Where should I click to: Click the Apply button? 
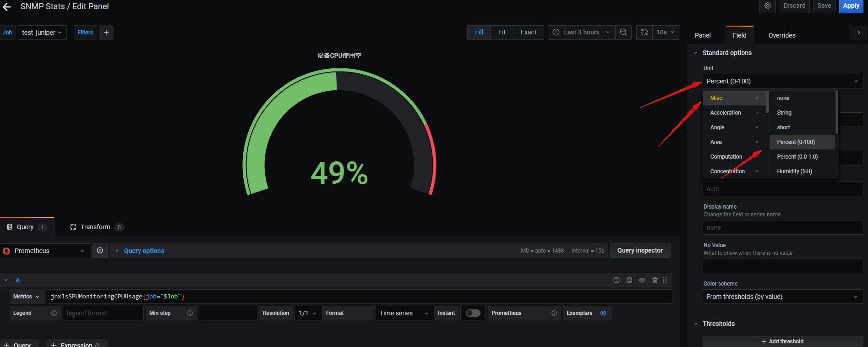[x=851, y=6]
